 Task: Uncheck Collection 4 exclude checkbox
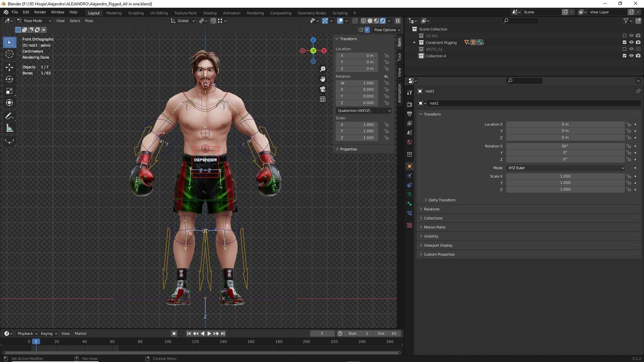click(624, 56)
